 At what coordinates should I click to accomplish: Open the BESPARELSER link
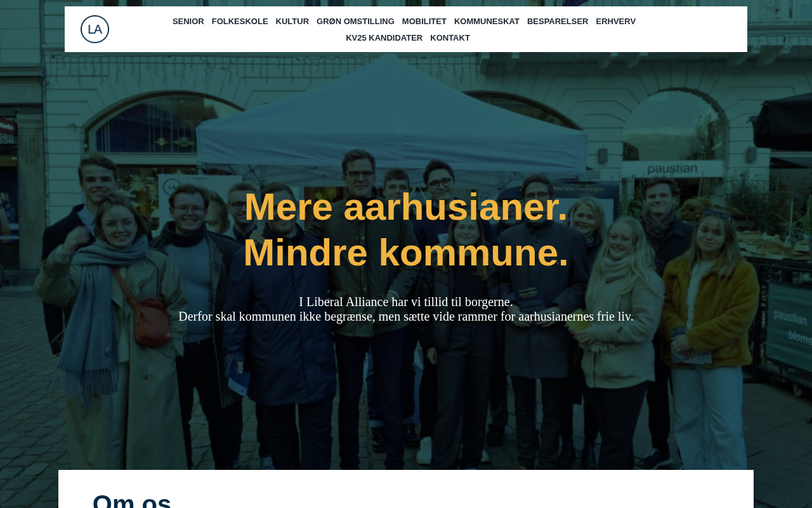point(558,22)
